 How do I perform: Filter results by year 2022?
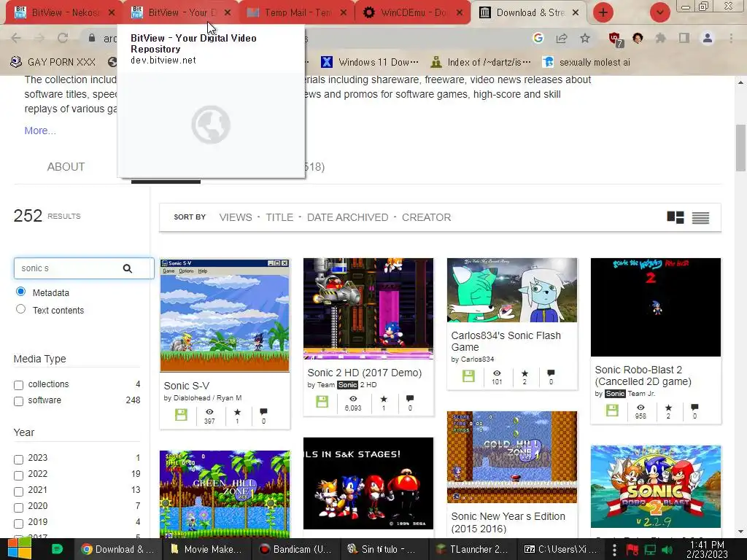(18, 475)
